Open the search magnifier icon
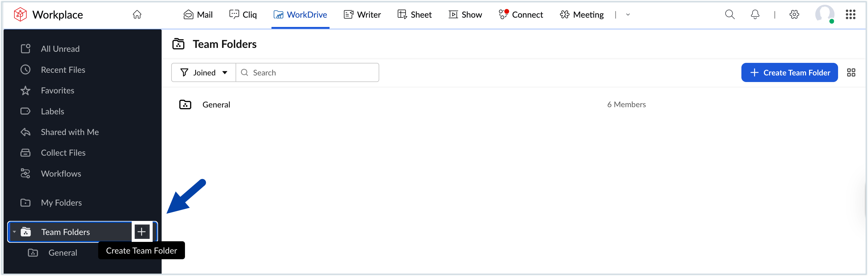Screen dimensions: 868x276 (729, 14)
